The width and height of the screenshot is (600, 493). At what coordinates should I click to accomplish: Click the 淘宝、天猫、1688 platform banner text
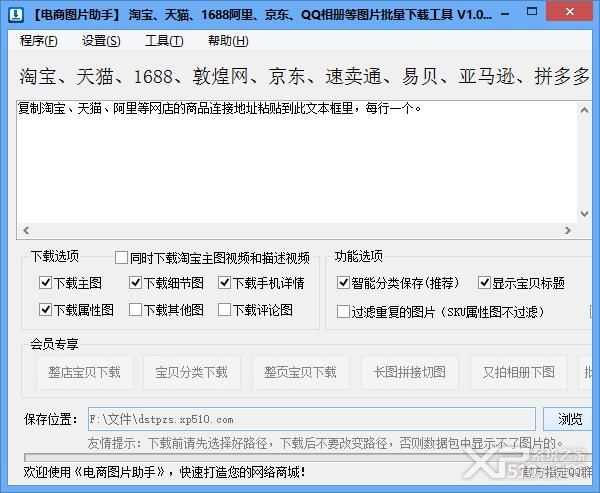(305, 76)
